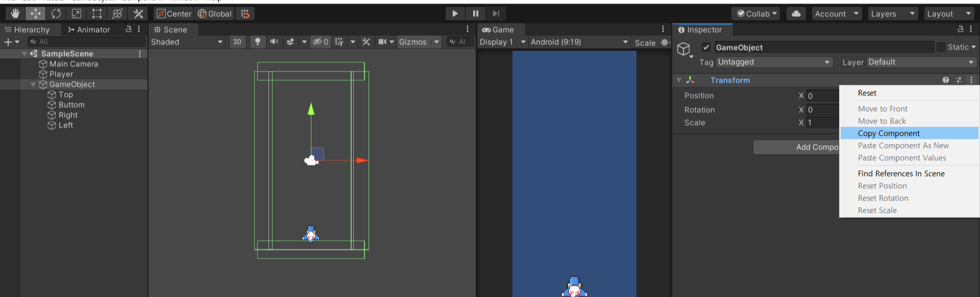Screen dimensions: 980x297
Task: Select the Rect tool
Action: (x=97, y=13)
